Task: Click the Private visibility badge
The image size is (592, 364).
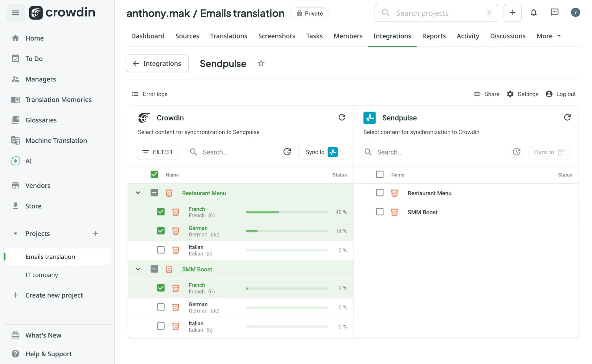Action: click(310, 13)
